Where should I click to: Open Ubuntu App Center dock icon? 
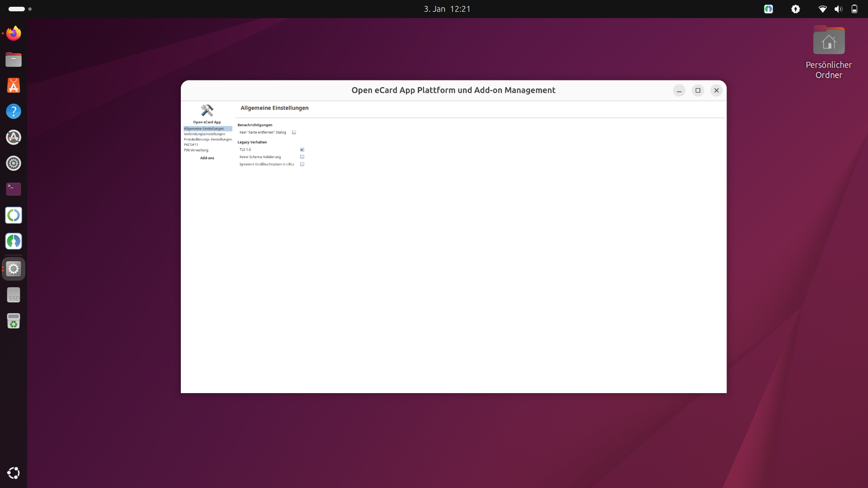click(x=14, y=85)
